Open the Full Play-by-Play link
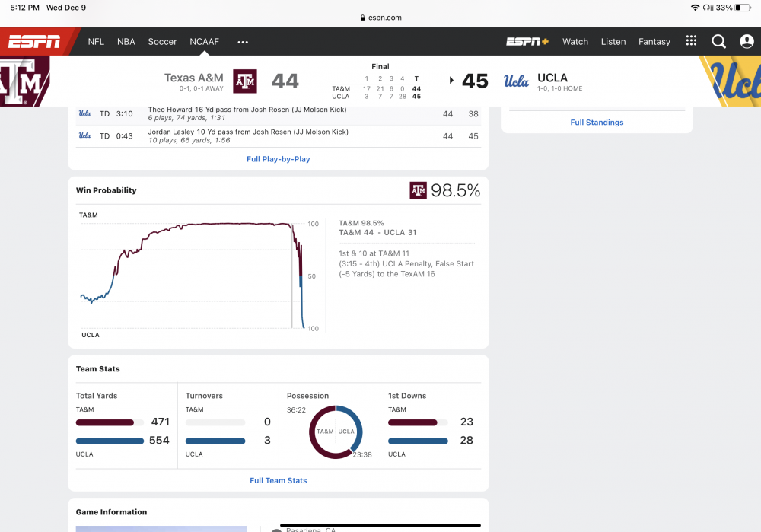Screen dimensions: 761x532 (278, 159)
